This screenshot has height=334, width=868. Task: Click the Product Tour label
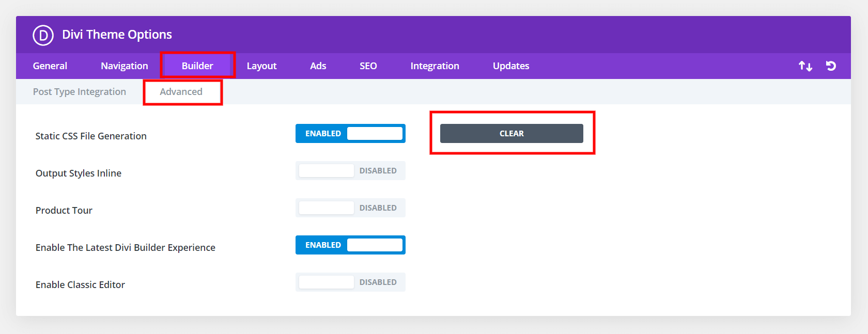coord(64,211)
